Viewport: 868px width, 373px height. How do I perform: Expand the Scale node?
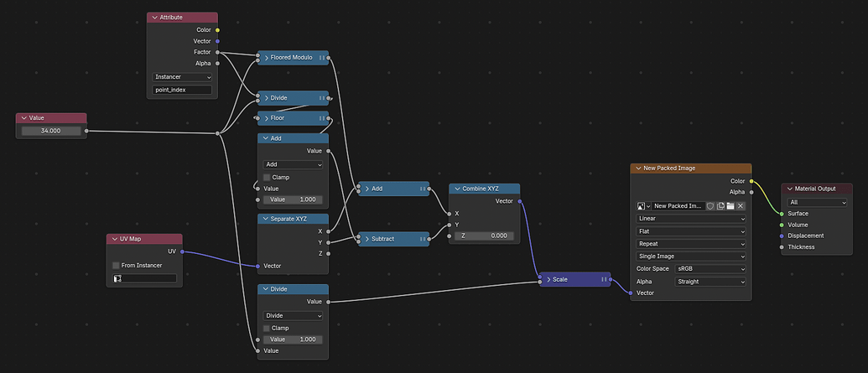[548, 279]
